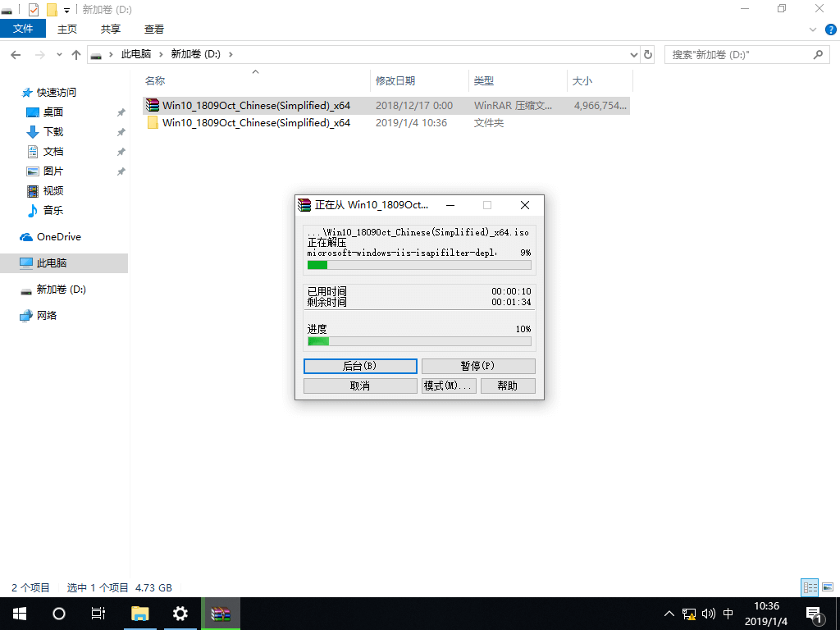Screen dimensions: 840x630
Task: Open the breadcrumb chevron after 此电脑
Action: pos(162,54)
